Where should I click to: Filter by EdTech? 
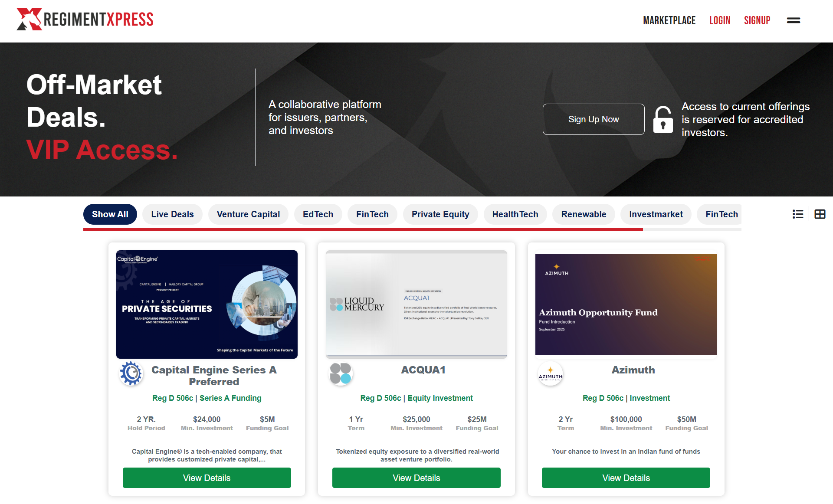pyautogui.click(x=318, y=214)
